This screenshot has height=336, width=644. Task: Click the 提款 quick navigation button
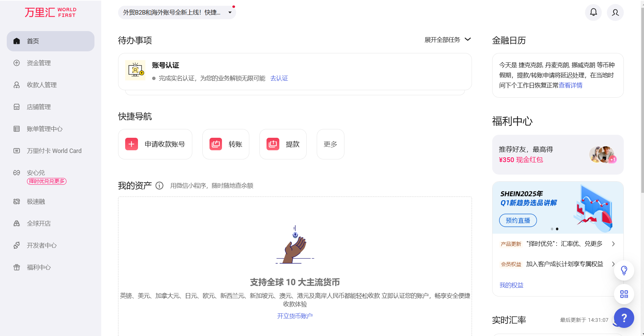(283, 144)
